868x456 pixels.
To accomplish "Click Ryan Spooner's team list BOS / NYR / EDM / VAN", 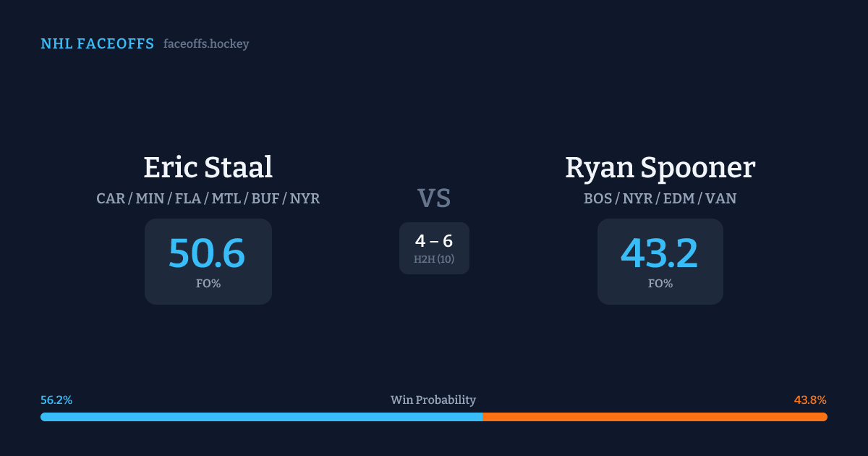I will [x=660, y=198].
